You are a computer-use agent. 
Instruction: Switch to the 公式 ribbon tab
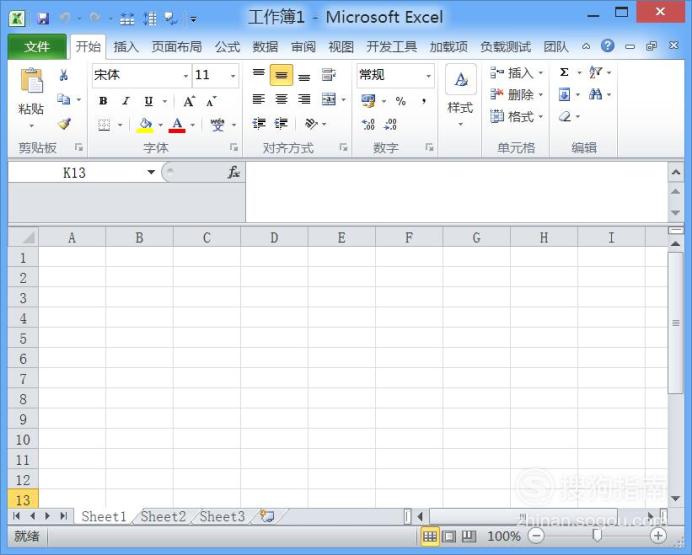(227, 46)
